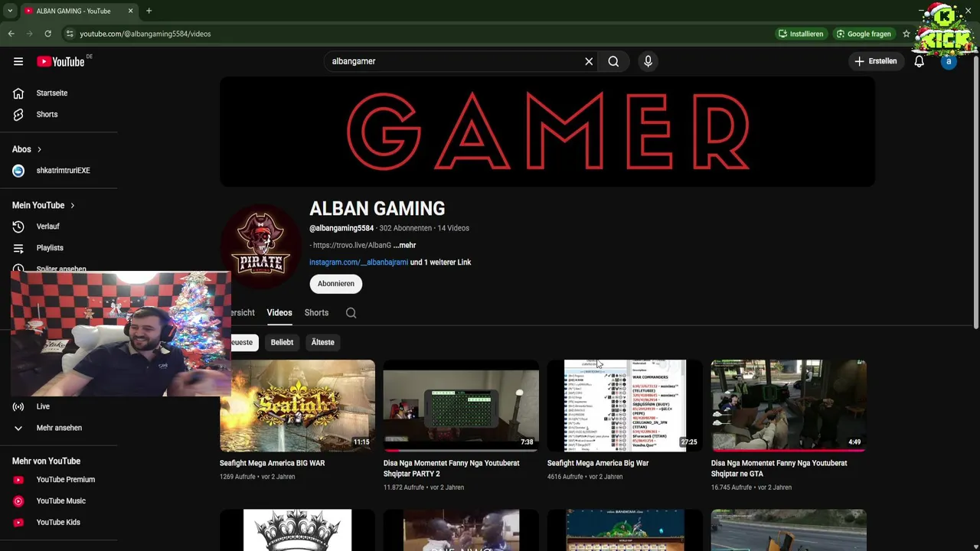980x551 pixels.
Task: Subscribe with the Abonnieren button
Action: (x=336, y=284)
